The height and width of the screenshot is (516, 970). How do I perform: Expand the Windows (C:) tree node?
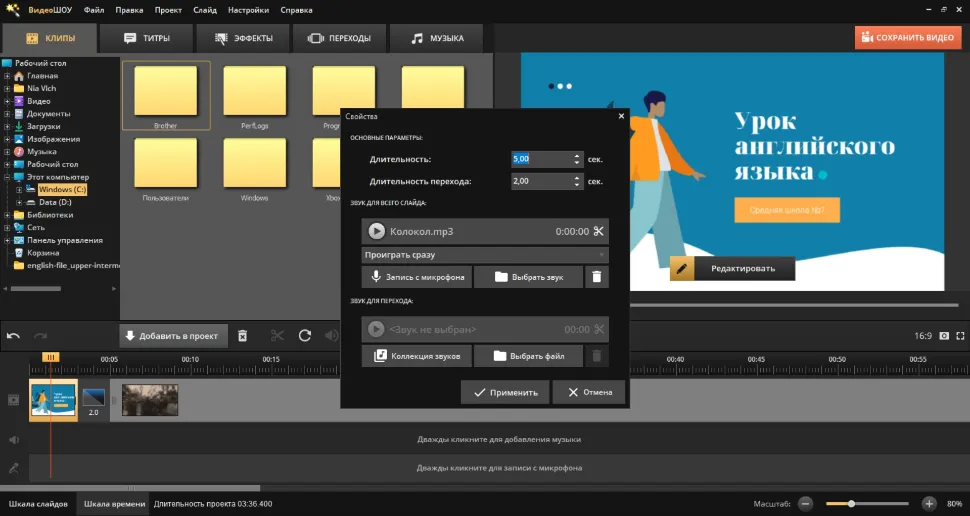[19, 190]
